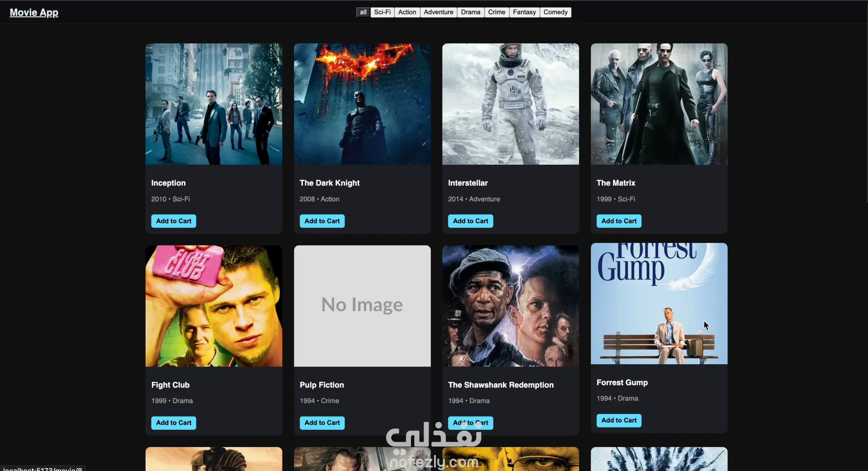Click '1994 • Drama' under Shawshank Redemption
Screen dimensions: 868x471
point(469,401)
